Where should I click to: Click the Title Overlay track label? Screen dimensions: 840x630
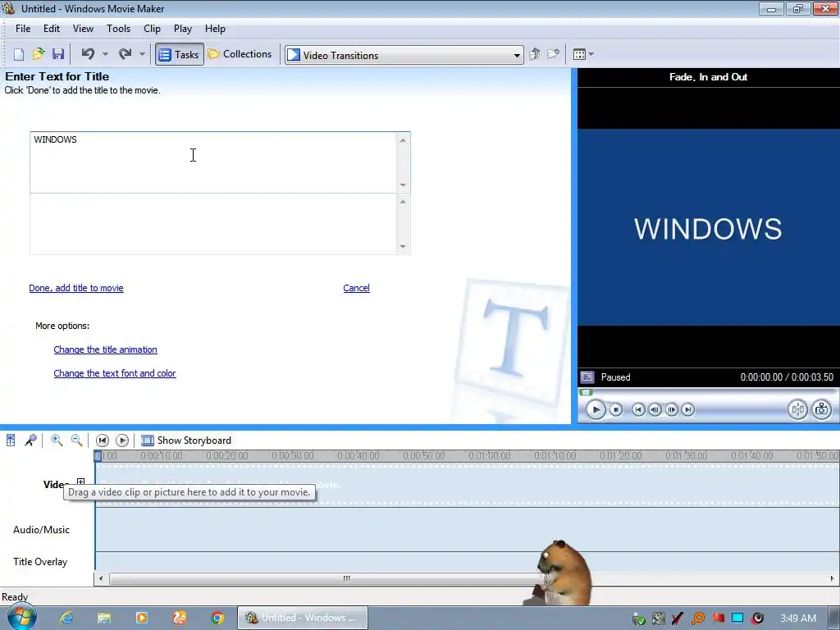(x=40, y=562)
